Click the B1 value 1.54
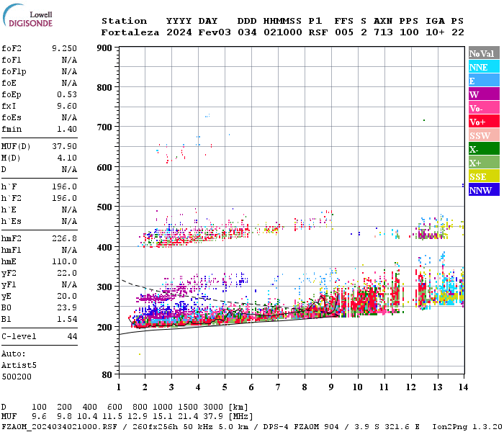 click(x=67, y=319)
